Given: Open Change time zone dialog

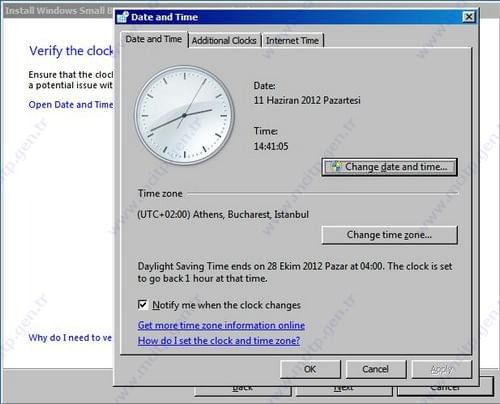Looking at the screenshot, I should (x=389, y=235).
